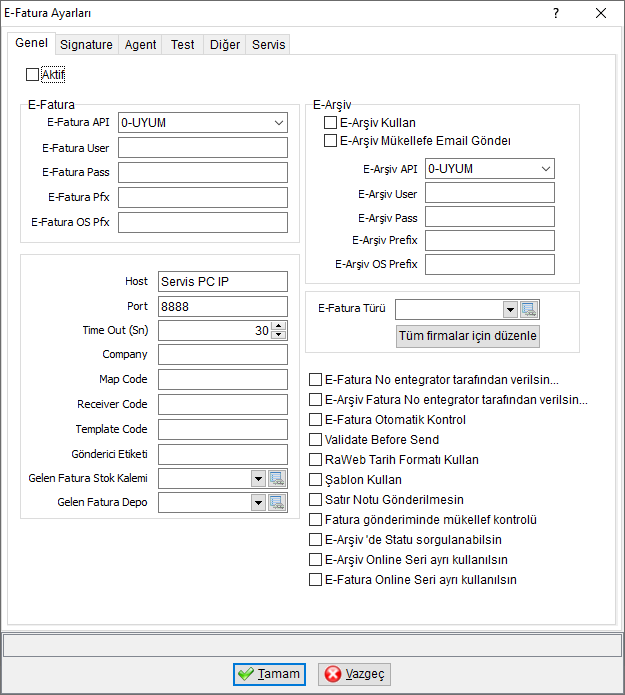Decrease Time Out value with down arrow
This screenshot has width=625, height=695.
click(278, 335)
